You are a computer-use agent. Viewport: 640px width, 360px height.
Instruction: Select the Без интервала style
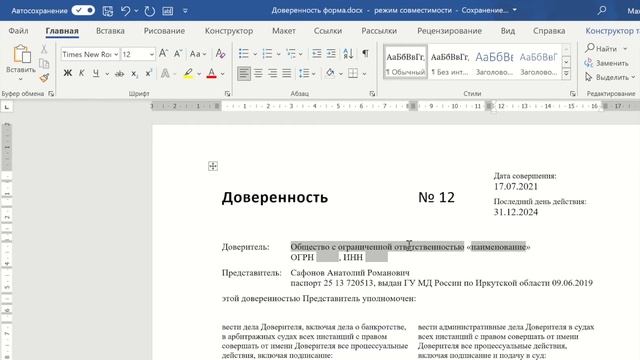point(450,62)
